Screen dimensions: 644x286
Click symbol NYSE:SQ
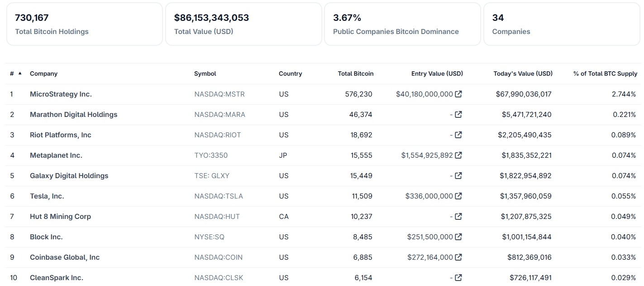210,237
